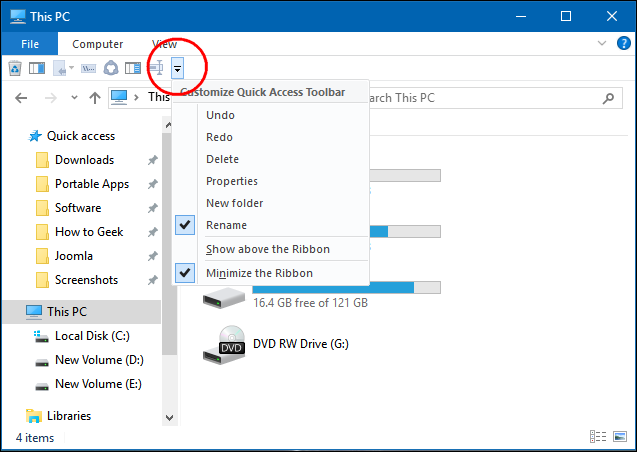Expand the ribbon using the chevron near Help
The width and height of the screenshot is (637, 452).
tap(602, 44)
